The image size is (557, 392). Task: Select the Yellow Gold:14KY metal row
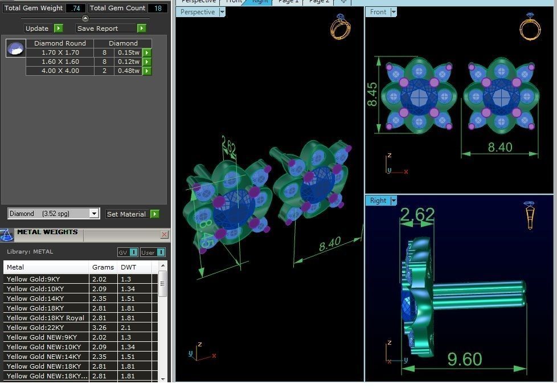(80, 298)
